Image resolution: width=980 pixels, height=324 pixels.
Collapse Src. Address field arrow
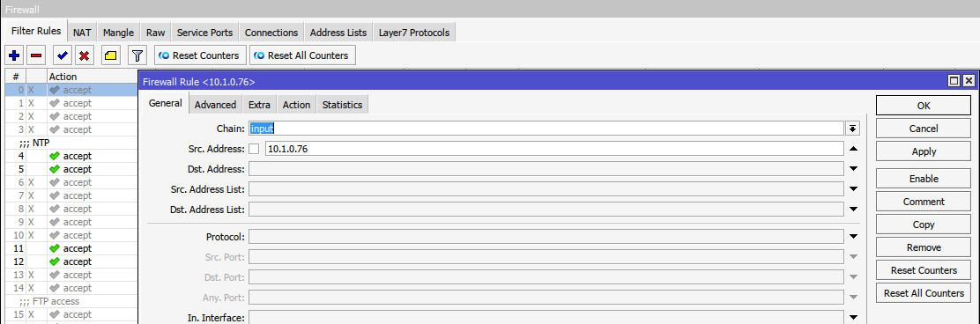click(854, 149)
